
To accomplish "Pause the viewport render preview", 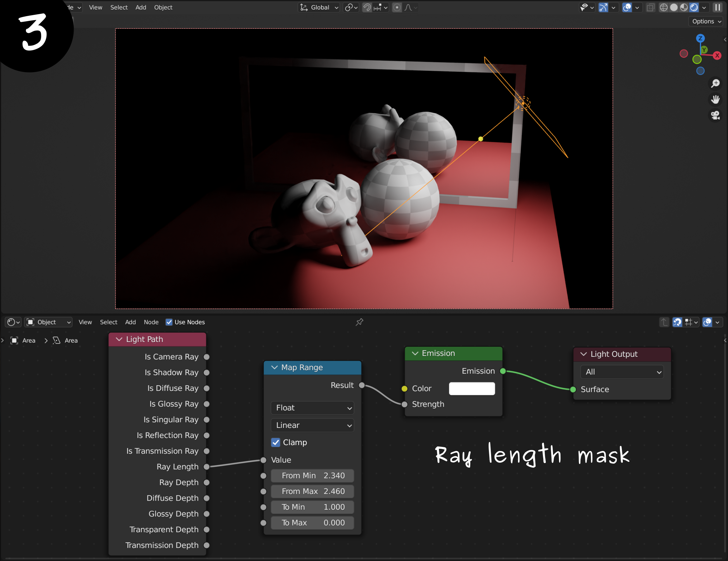I will tap(717, 7).
